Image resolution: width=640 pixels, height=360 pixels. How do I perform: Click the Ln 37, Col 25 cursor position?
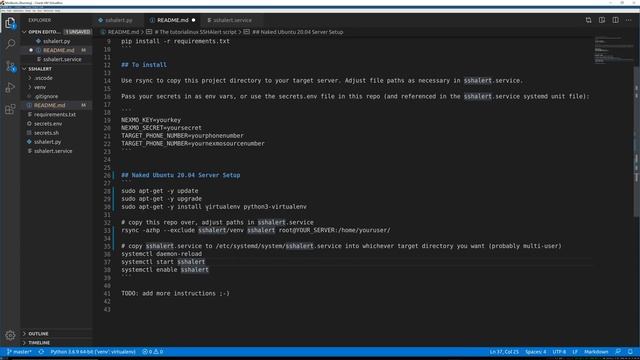[x=504, y=352]
